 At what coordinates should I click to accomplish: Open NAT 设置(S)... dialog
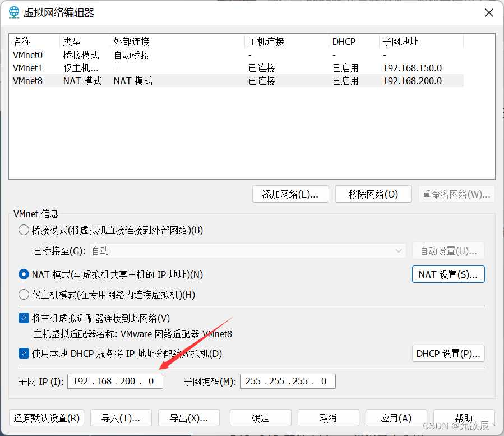[448, 274]
